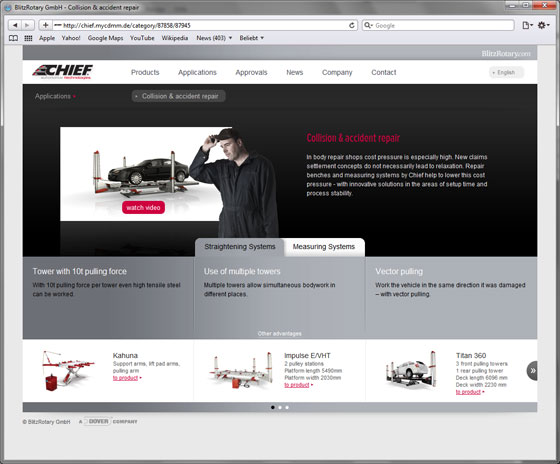Show next products with the arrow button
This screenshot has height=464, width=560.
pos(532,371)
